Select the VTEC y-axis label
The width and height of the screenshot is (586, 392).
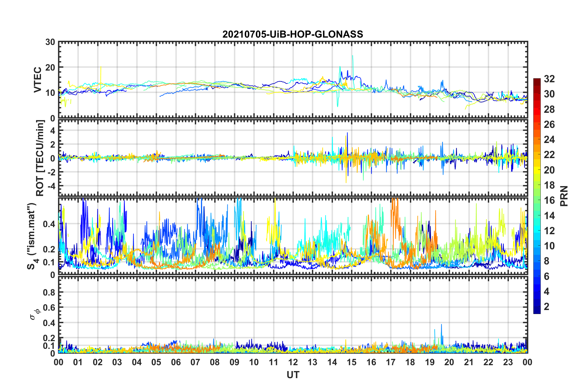pos(38,80)
